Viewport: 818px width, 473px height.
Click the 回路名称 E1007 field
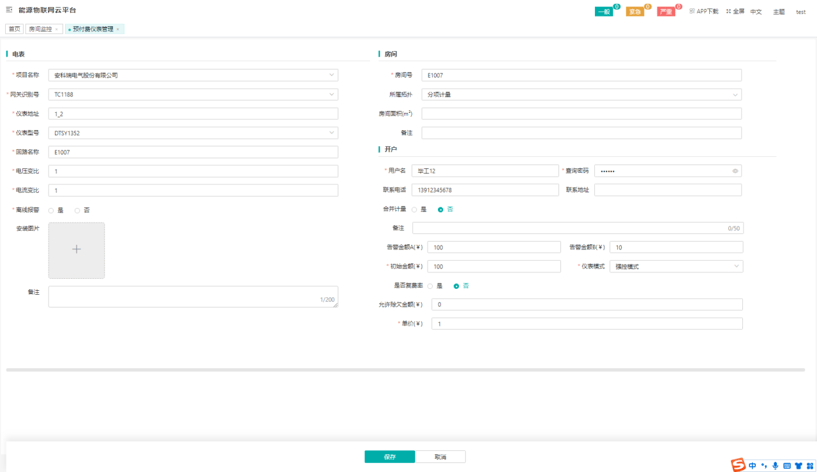[x=193, y=152]
